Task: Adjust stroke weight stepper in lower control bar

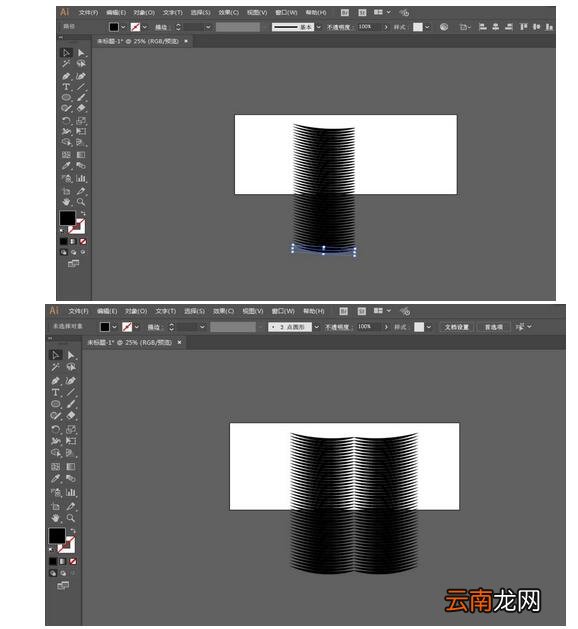Action: click(x=172, y=327)
